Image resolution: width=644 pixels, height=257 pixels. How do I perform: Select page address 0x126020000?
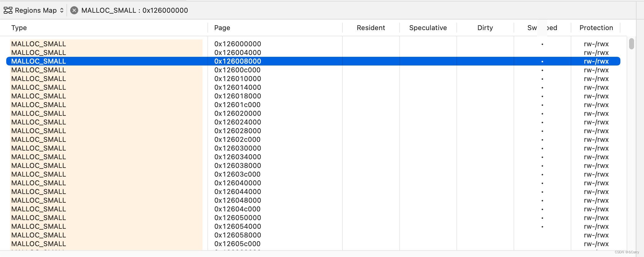click(x=238, y=113)
